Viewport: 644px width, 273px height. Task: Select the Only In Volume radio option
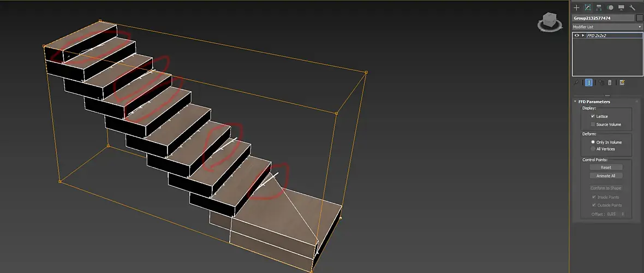coord(593,142)
